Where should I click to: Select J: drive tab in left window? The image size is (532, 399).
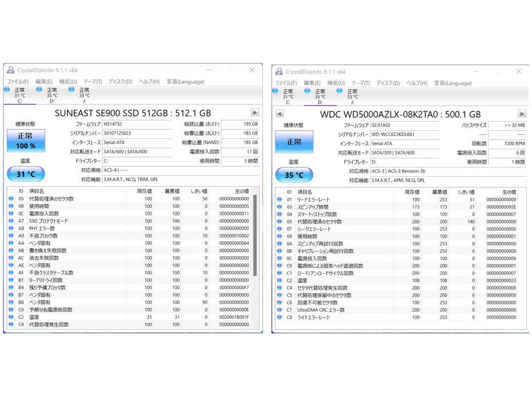(84, 95)
